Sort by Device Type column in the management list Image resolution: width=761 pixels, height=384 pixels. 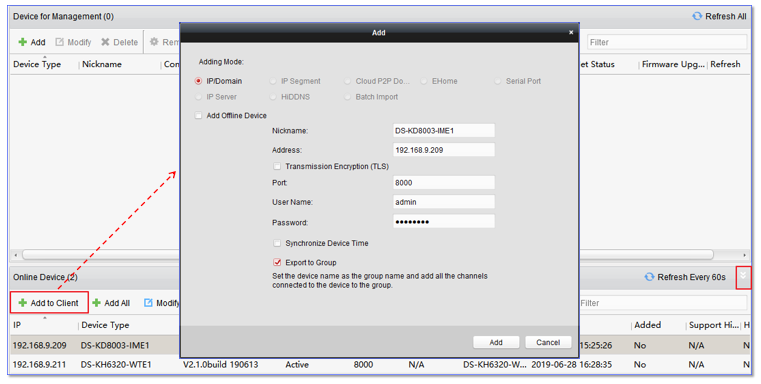[37, 64]
